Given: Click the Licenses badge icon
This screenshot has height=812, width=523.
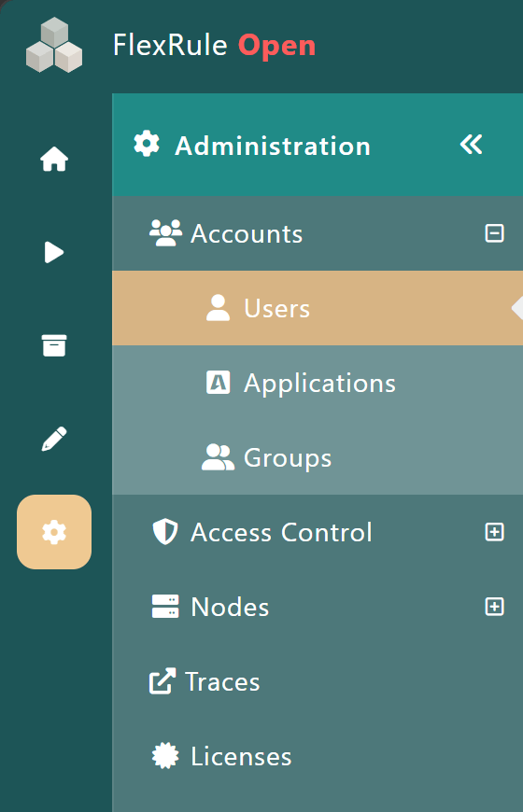Looking at the screenshot, I should 165,756.
